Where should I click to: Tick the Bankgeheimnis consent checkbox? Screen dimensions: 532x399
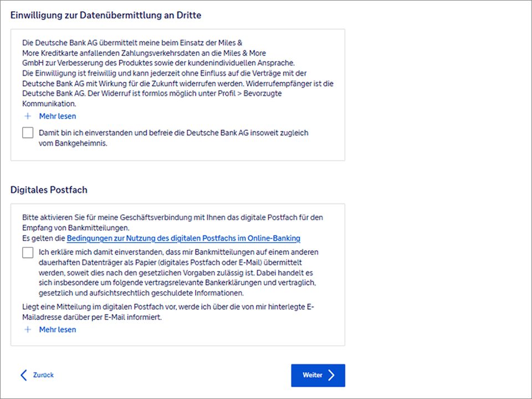pyautogui.click(x=28, y=133)
